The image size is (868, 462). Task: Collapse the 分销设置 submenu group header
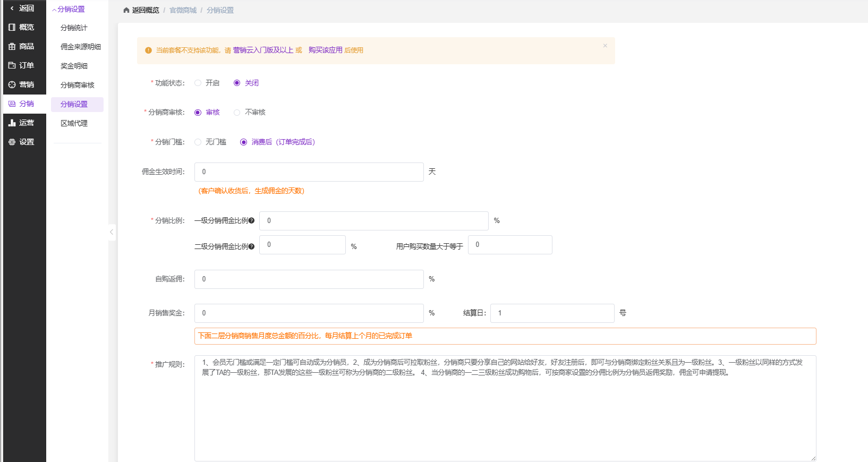(69, 9)
